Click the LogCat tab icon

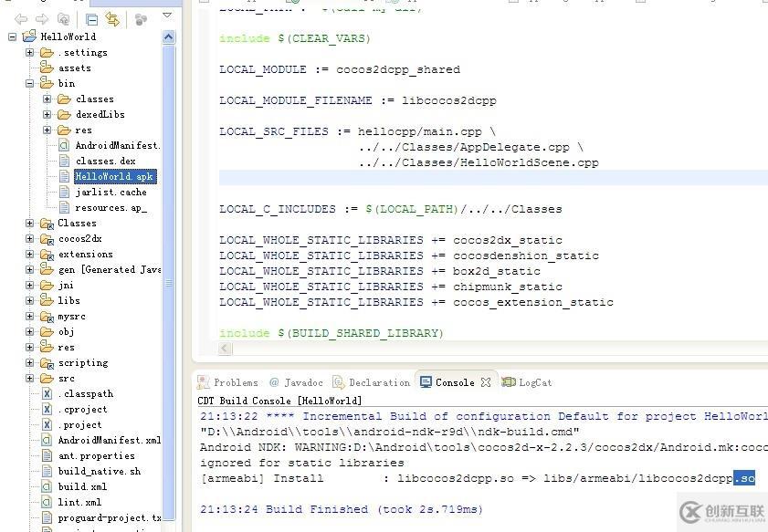click(509, 381)
